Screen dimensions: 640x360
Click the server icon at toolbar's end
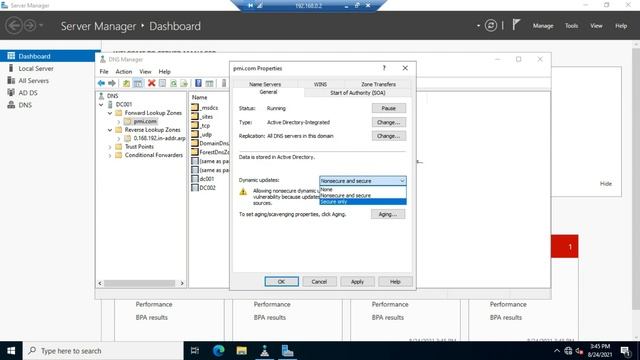[x=224, y=83]
